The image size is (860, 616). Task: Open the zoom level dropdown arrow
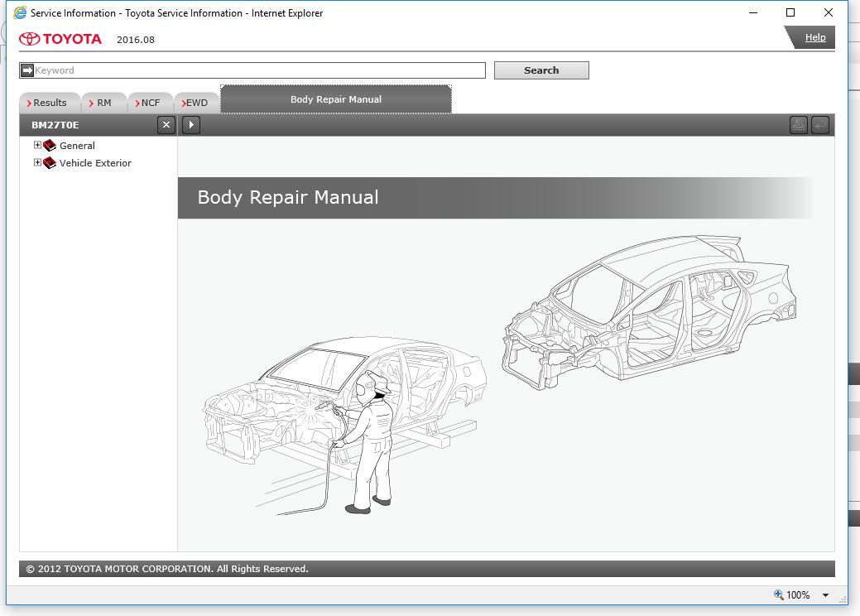(x=825, y=595)
